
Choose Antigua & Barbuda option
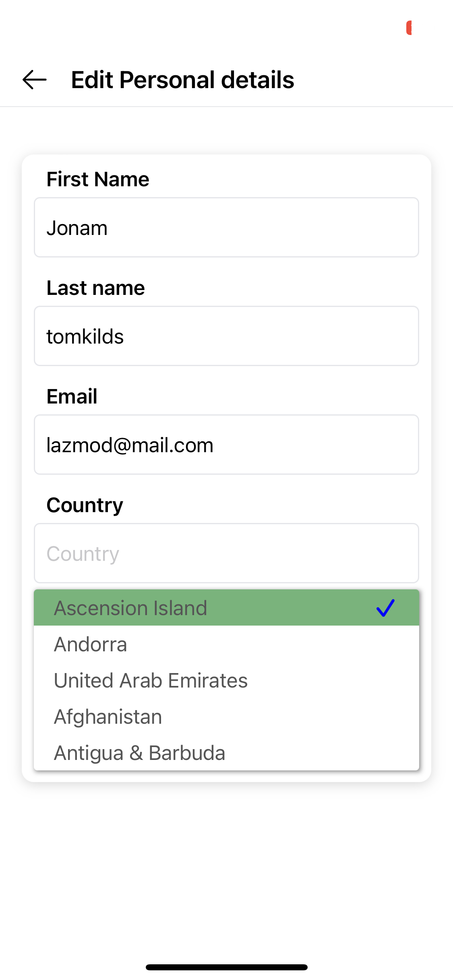pyautogui.click(x=139, y=753)
